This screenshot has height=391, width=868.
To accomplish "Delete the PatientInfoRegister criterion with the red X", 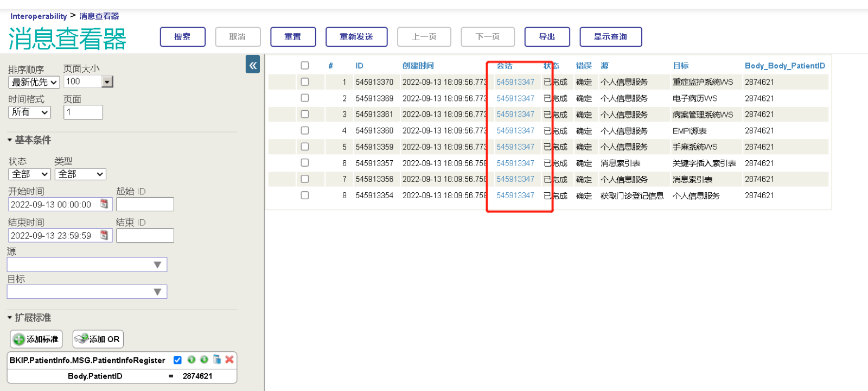I will (x=229, y=360).
